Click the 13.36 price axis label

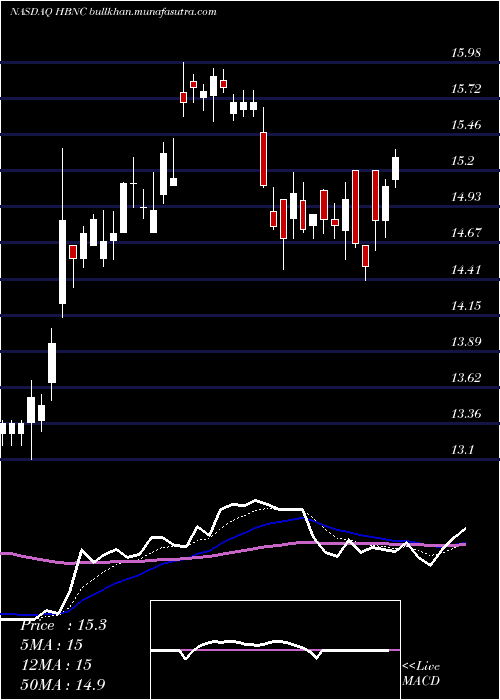tap(466, 414)
